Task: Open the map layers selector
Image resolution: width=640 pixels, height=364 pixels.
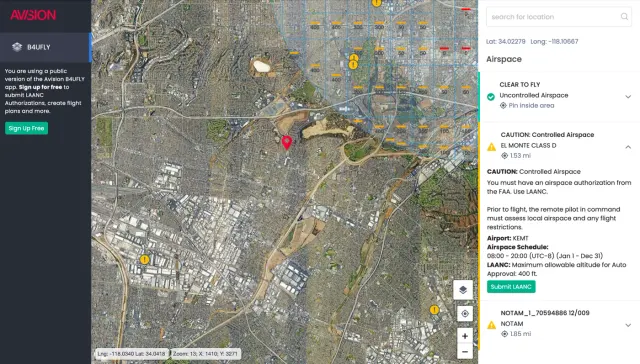Action: [x=463, y=290]
